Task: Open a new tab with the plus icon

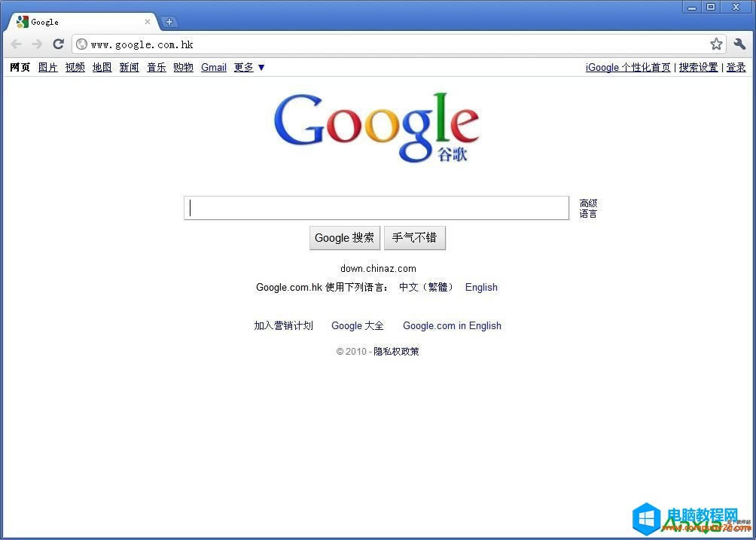Action: [169, 22]
